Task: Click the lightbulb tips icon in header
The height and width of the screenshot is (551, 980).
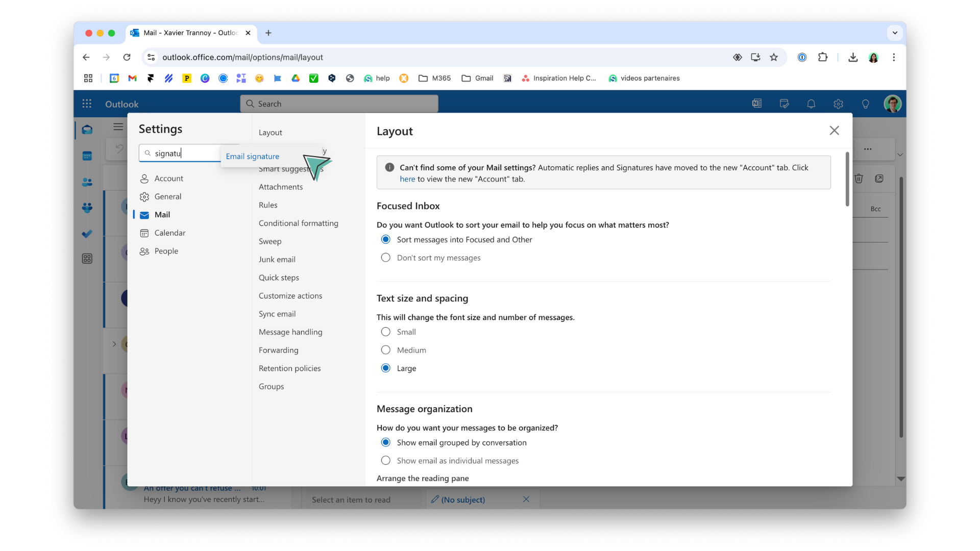Action: [x=865, y=104]
